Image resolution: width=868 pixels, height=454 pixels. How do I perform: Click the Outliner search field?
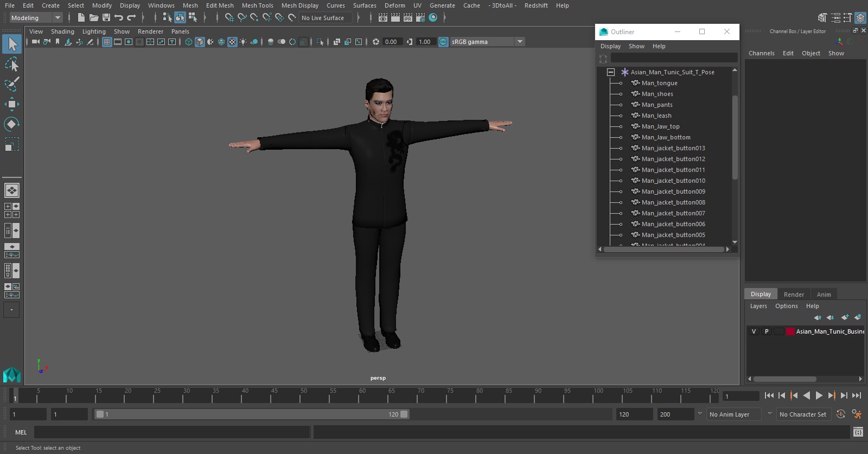[x=674, y=58]
